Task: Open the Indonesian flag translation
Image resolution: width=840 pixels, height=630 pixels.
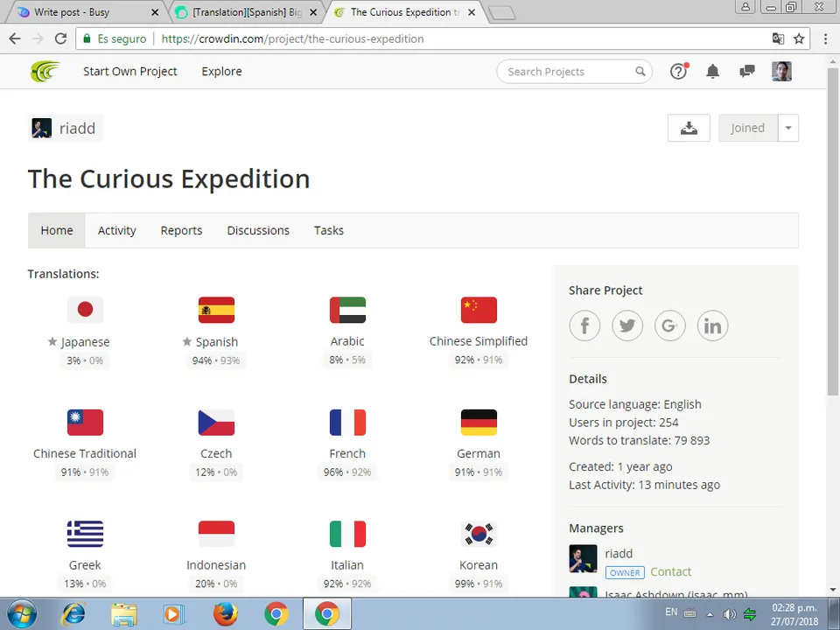Action: (216, 534)
